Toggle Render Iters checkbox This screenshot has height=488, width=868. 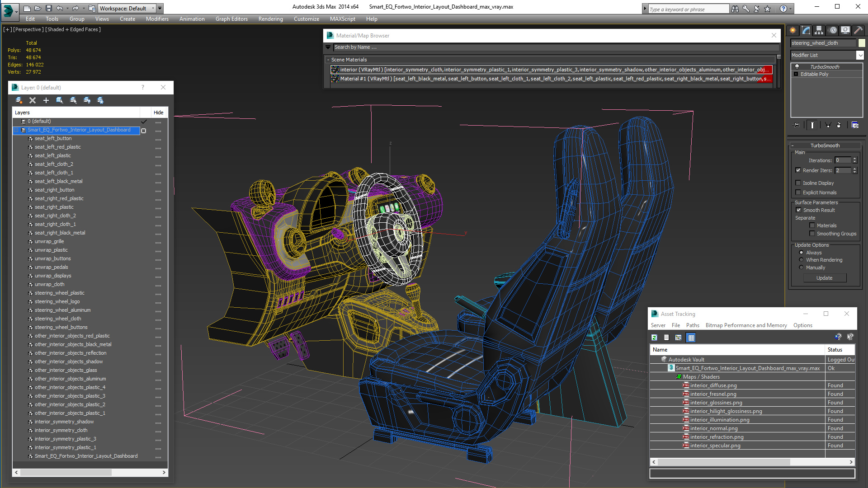(798, 170)
